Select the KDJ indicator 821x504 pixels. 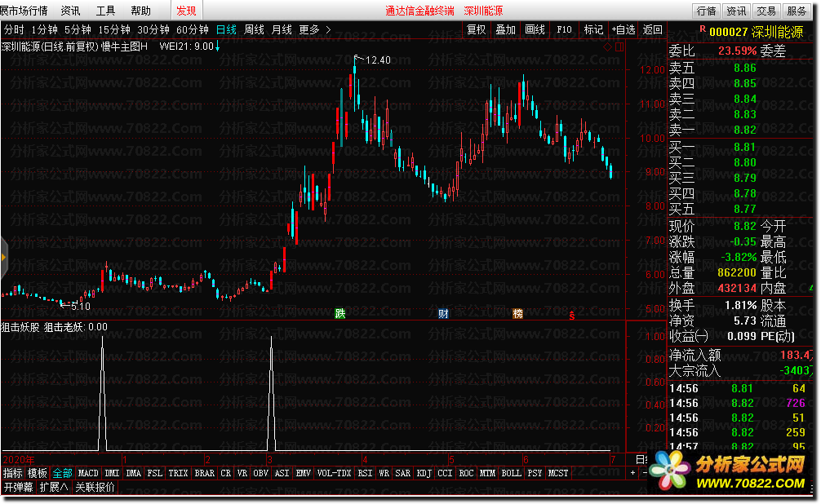pos(424,473)
